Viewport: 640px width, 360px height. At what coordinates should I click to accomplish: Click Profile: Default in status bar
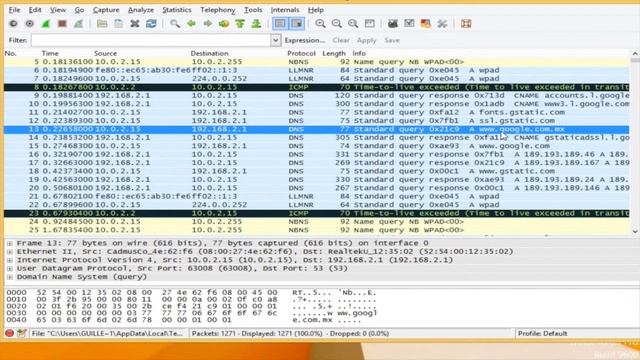(542, 333)
